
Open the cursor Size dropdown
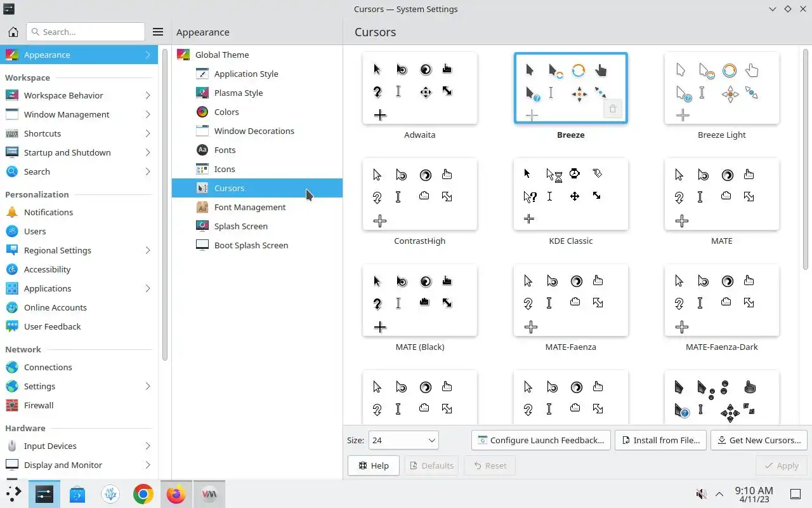[x=403, y=440]
